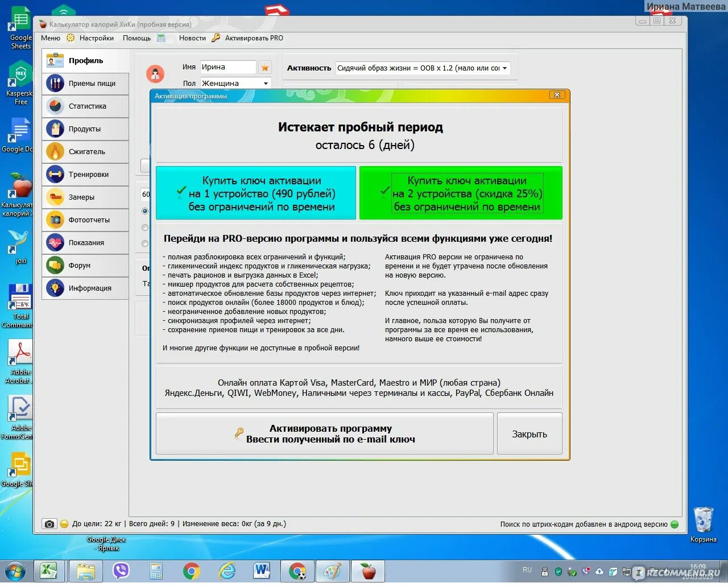Open the Продукты sidebar icon
728x587 pixels.
pos(55,129)
